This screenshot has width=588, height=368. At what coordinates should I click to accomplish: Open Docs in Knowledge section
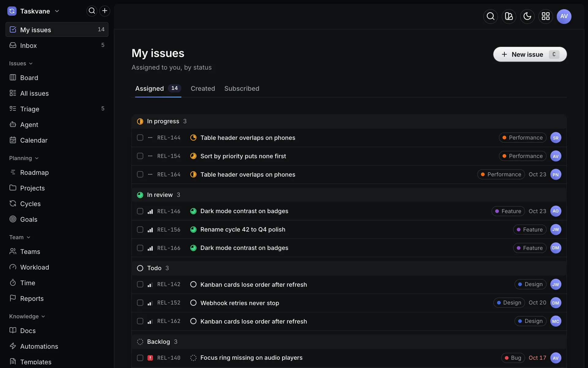pos(57,331)
